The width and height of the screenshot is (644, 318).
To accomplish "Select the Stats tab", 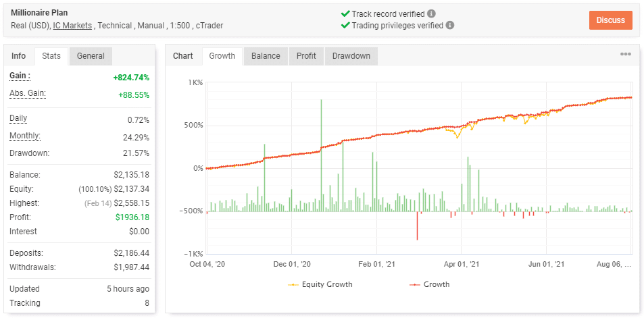I will pos(51,56).
